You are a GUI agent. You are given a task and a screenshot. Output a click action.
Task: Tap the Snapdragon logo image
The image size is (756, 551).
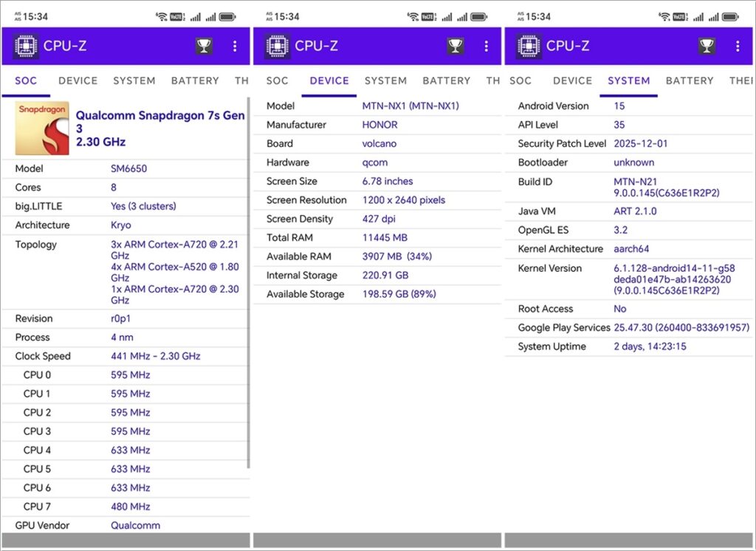(42, 129)
